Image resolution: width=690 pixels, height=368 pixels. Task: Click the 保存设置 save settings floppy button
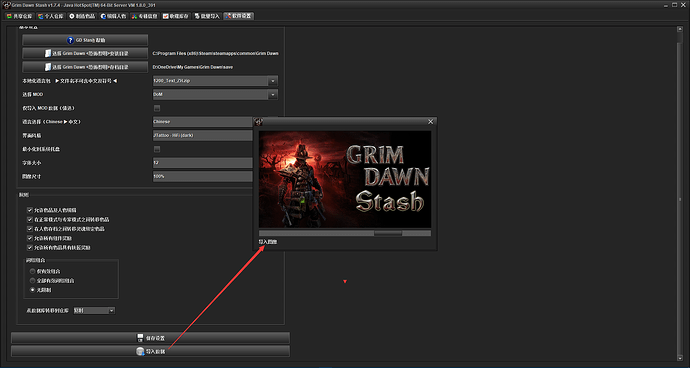pos(150,338)
